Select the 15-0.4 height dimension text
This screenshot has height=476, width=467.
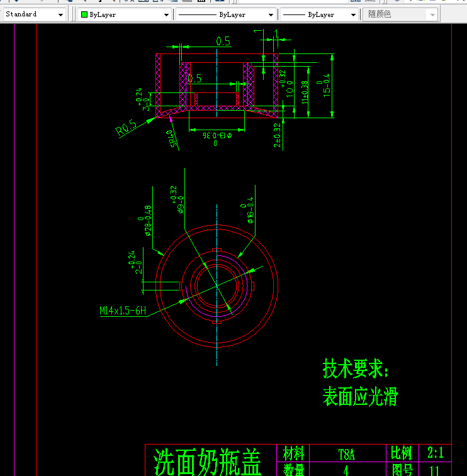pyautogui.click(x=324, y=86)
